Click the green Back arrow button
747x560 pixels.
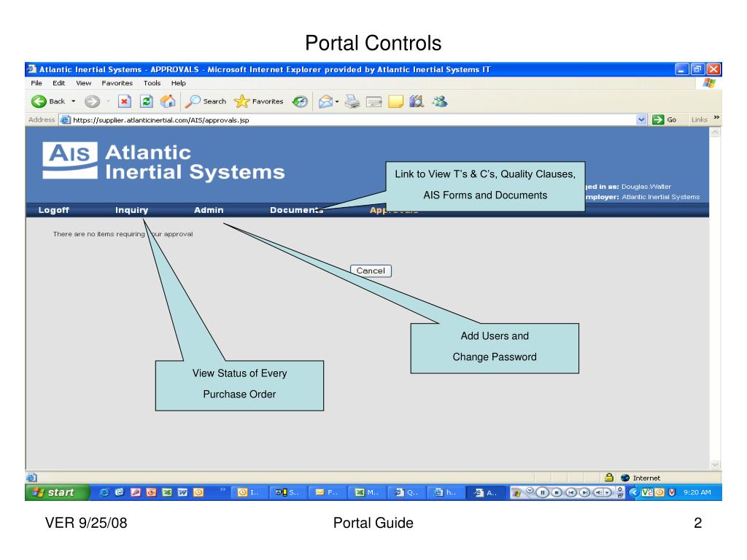[x=39, y=101]
